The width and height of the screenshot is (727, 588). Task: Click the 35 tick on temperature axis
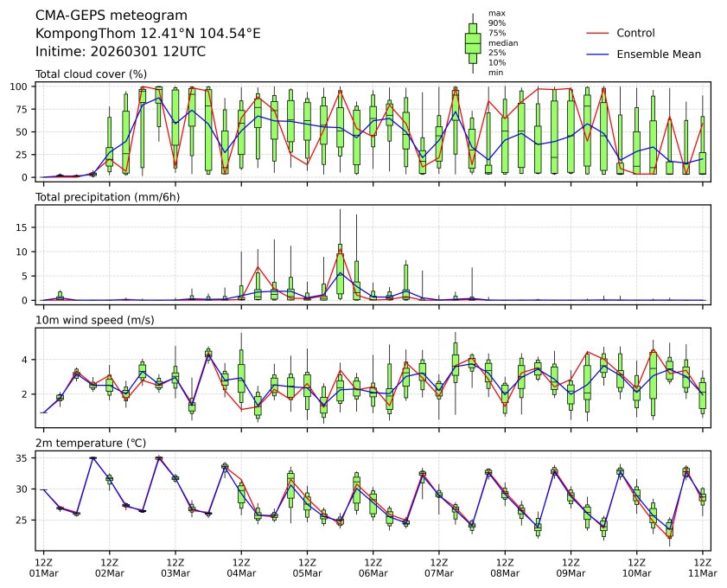click(x=25, y=458)
